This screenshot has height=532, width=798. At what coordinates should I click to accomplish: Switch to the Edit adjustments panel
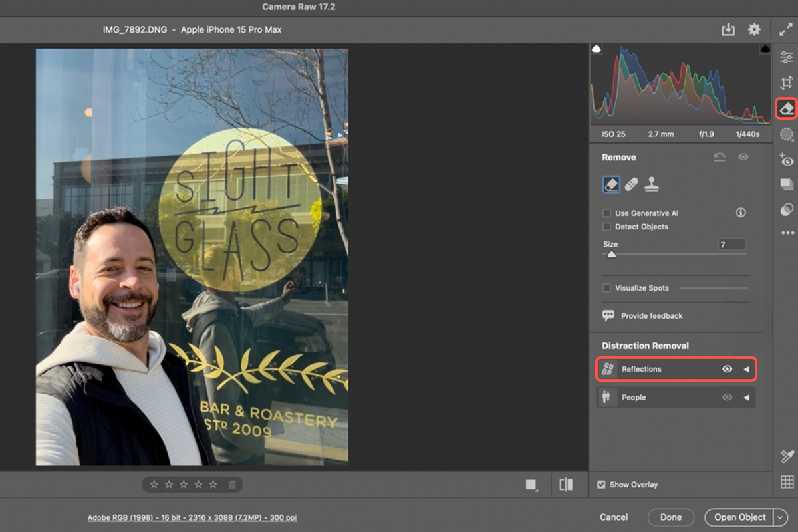pyautogui.click(x=786, y=58)
